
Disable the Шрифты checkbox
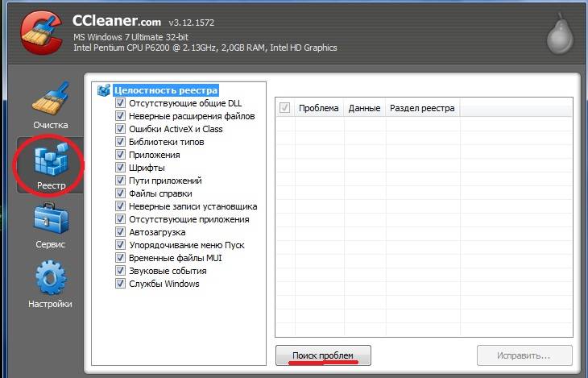click(x=120, y=167)
